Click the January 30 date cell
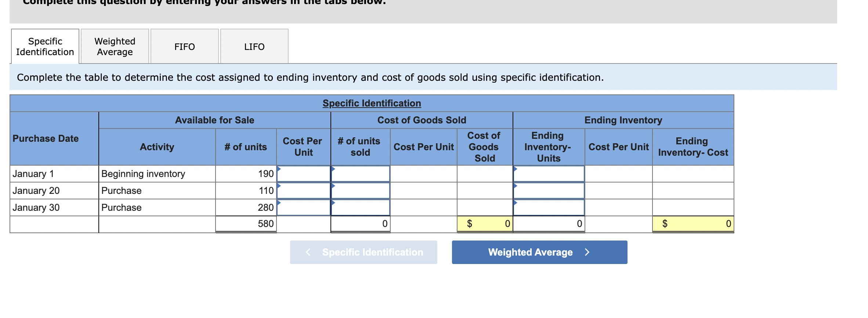868x318 pixels. pos(54,207)
